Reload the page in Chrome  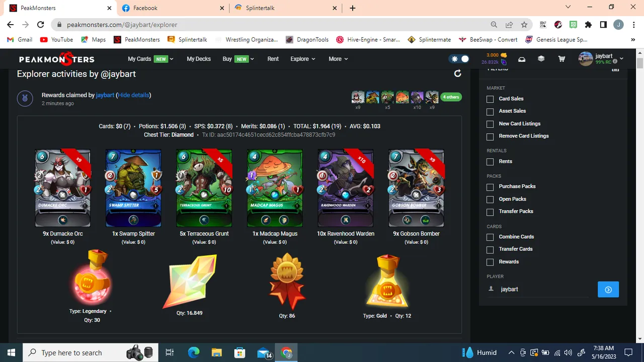(40, 25)
